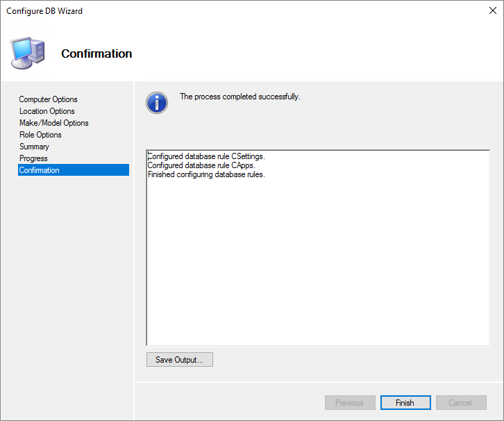This screenshot has width=504, height=421.
Task: Click the CApps rule output line
Action: [201, 165]
